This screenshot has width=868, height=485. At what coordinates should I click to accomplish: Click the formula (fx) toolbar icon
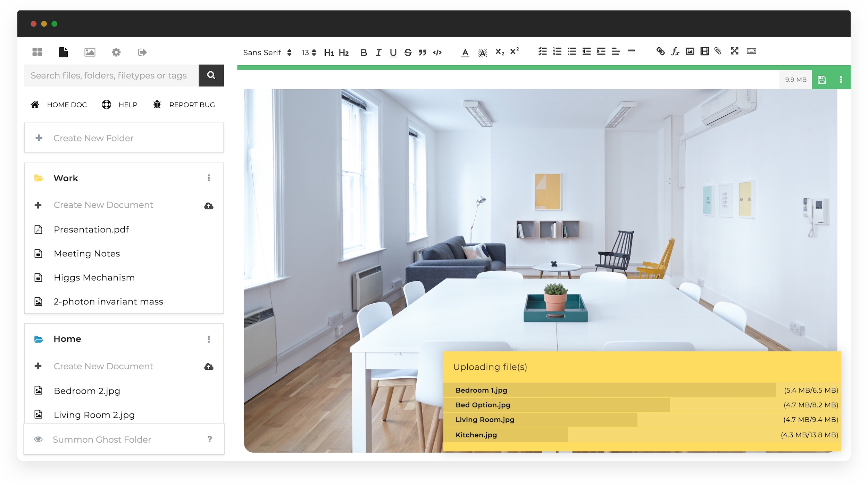coord(675,52)
